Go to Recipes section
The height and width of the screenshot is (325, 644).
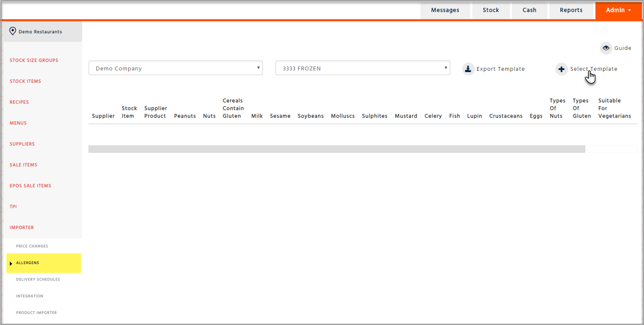pyautogui.click(x=19, y=102)
